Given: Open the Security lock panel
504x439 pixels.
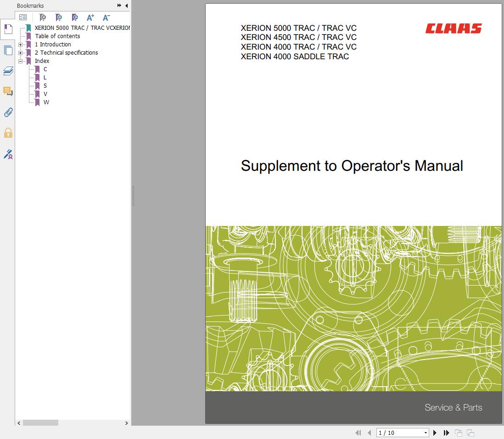Looking at the screenshot, I should coord(8,133).
